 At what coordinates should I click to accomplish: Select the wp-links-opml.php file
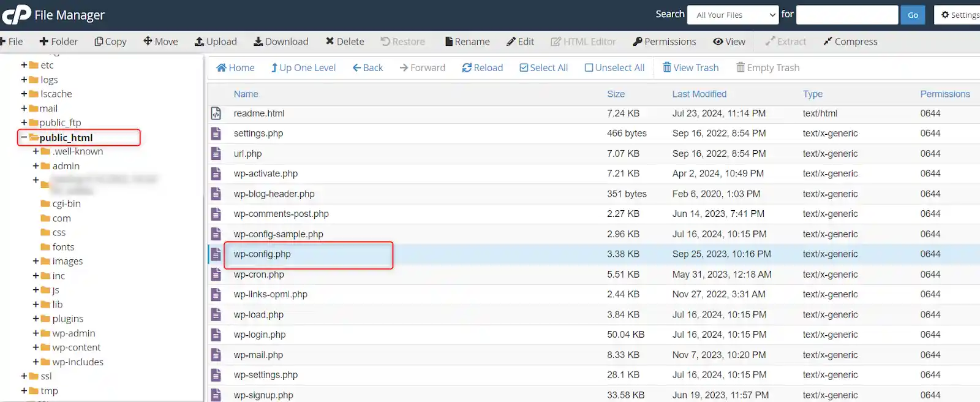(270, 294)
